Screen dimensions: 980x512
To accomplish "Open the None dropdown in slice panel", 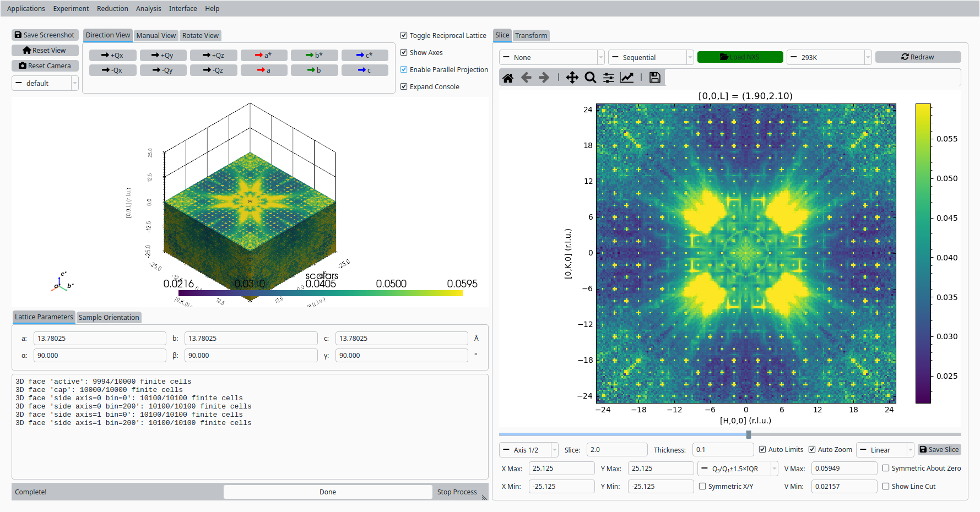I will [x=551, y=57].
